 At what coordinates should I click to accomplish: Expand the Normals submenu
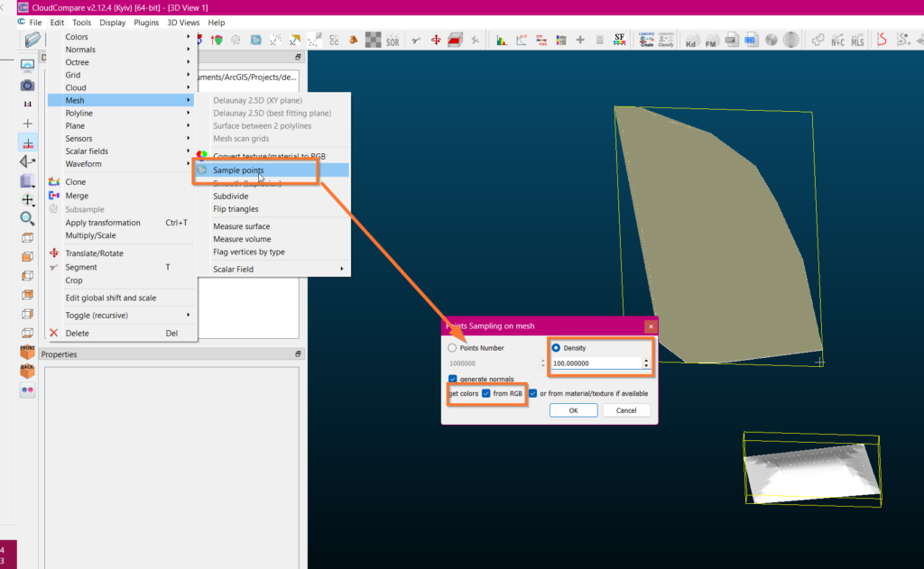tap(122, 50)
